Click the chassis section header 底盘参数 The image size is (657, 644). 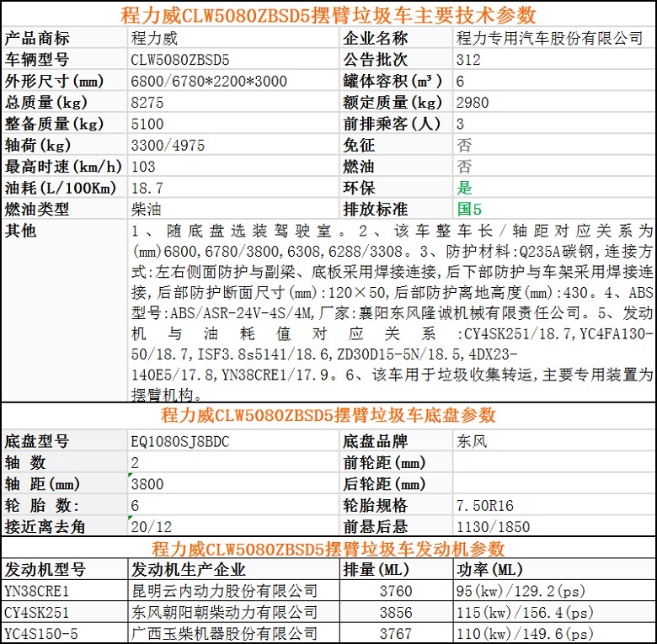coord(328,415)
